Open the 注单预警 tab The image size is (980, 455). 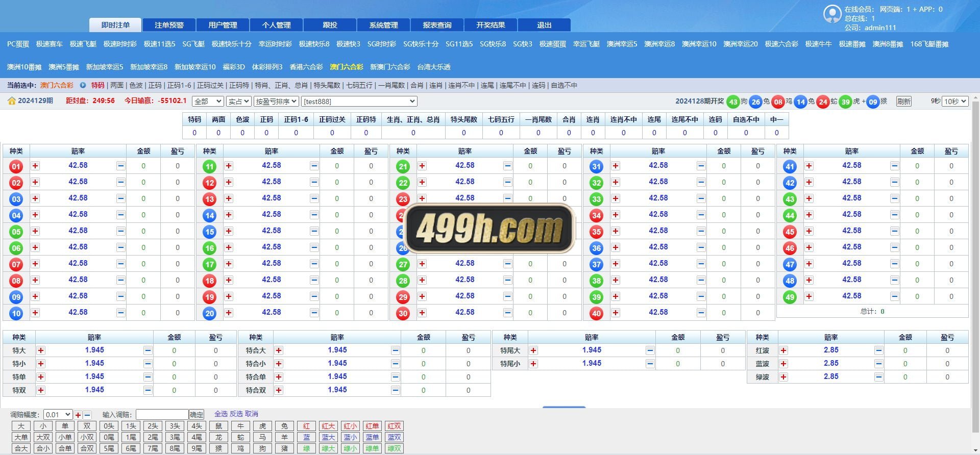tap(169, 25)
